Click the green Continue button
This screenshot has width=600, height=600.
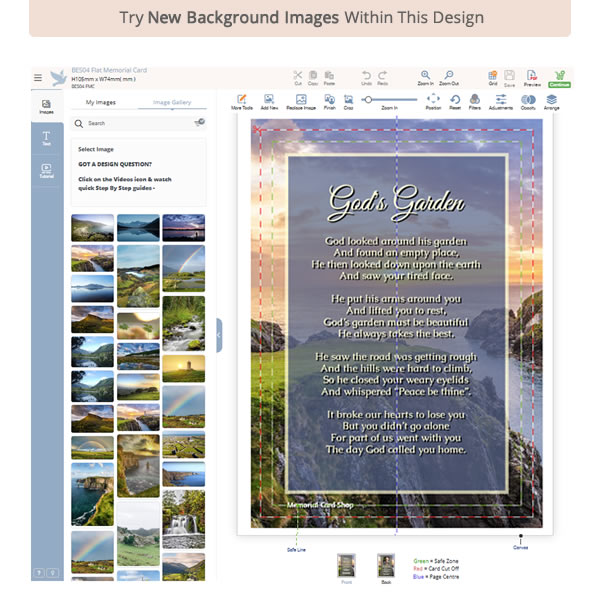click(x=559, y=77)
